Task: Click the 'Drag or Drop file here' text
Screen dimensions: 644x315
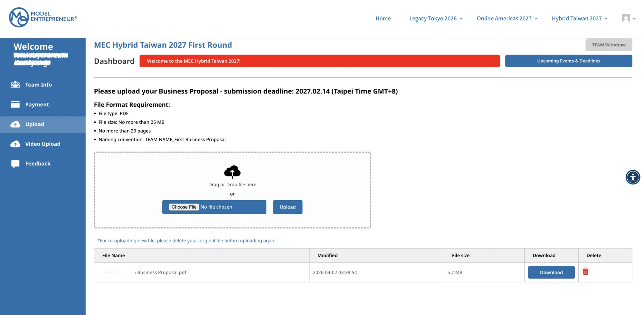Action: click(232, 184)
